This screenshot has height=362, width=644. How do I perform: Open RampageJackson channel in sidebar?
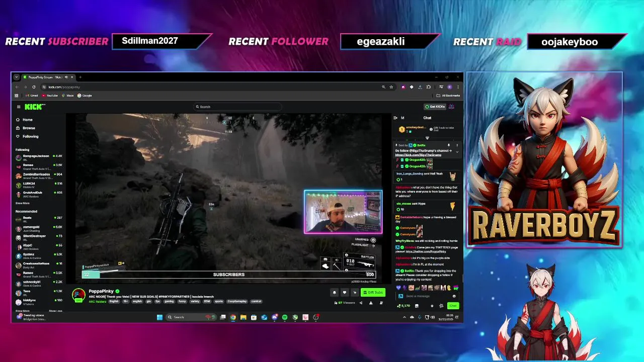[x=39, y=157]
